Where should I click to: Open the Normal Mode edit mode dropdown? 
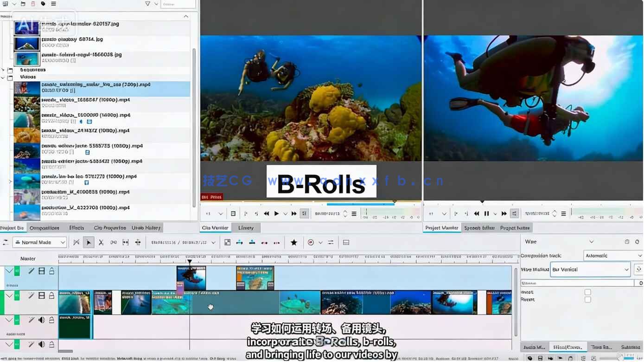[x=40, y=242]
